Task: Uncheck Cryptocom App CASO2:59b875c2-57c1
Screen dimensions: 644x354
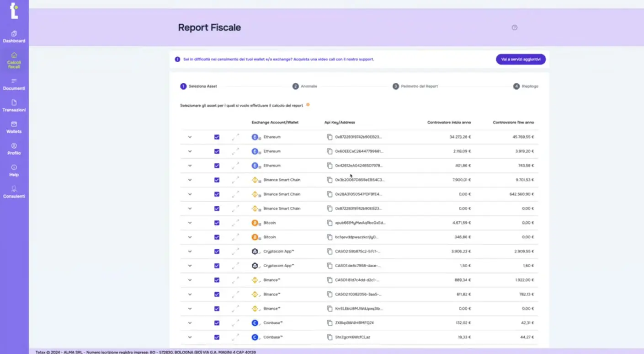Action: click(217, 252)
